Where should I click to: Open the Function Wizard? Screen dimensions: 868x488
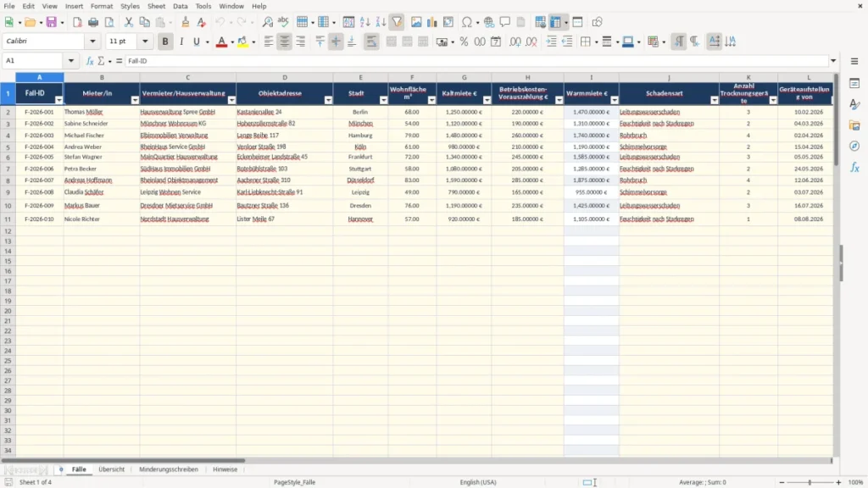tap(90, 61)
